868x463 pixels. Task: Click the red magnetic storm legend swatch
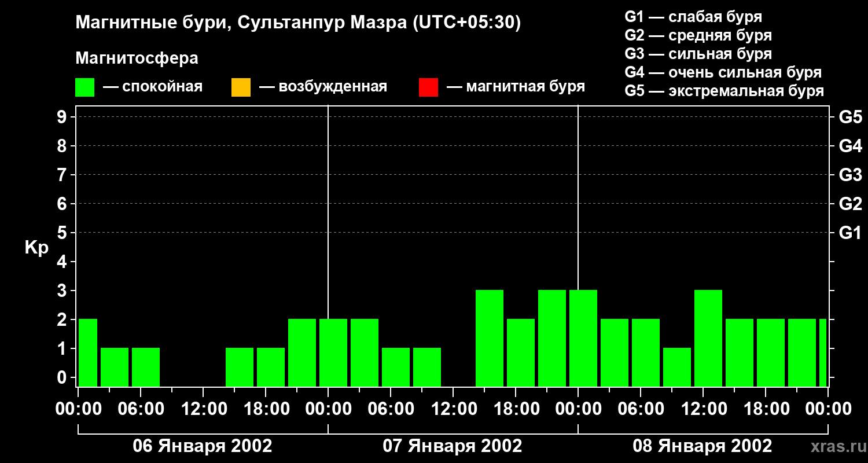click(428, 87)
